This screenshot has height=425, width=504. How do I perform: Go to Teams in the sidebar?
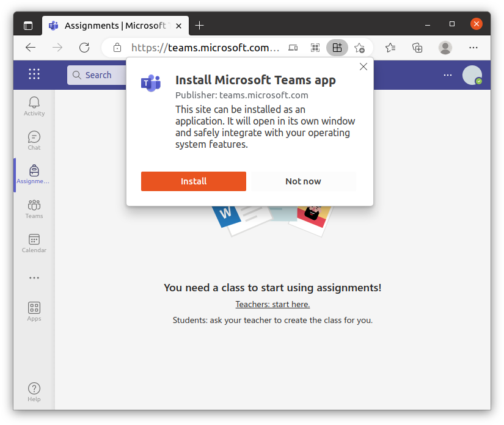(34, 208)
